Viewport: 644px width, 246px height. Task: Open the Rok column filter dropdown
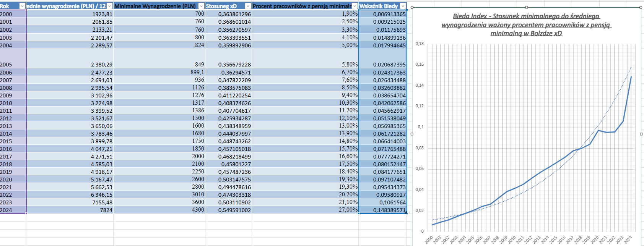tap(22, 6)
